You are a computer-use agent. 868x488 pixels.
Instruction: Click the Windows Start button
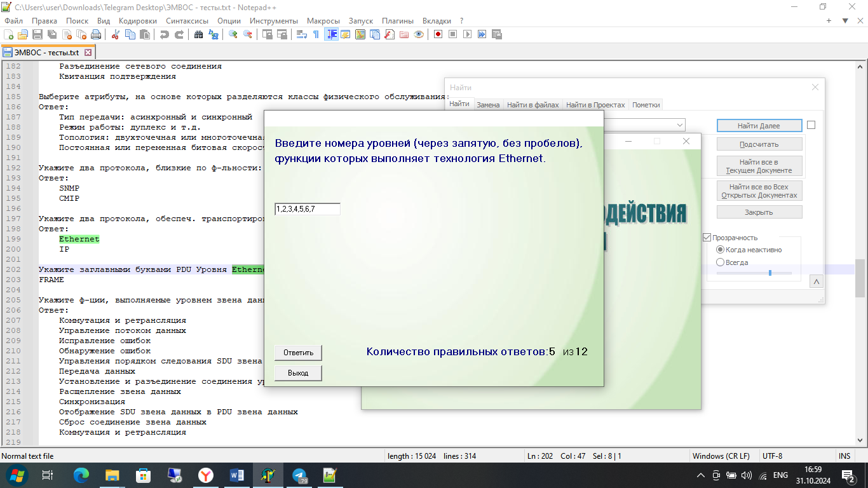(x=16, y=475)
